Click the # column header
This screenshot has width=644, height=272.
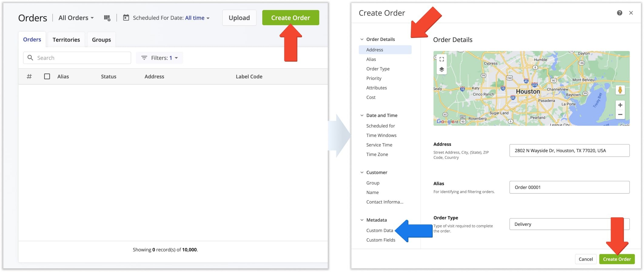pos(29,76)
